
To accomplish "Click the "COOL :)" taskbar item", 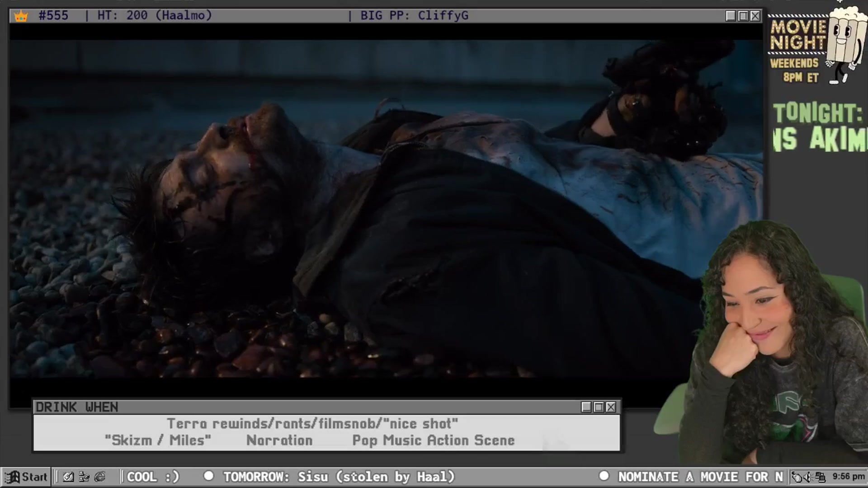I will [153, 477].
